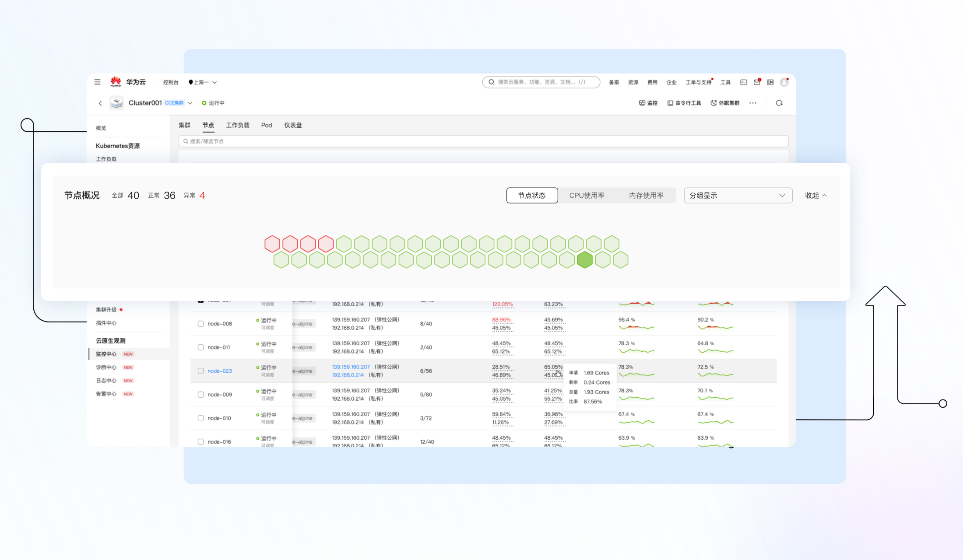Collapse the node overview with 收起

[x=815, y=196]
